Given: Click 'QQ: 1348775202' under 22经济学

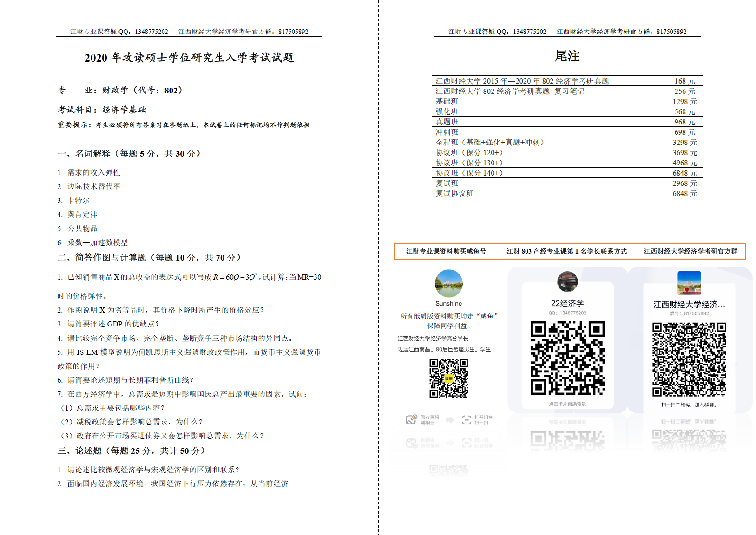Looking at the screenshot, I should tap(567, 313).
